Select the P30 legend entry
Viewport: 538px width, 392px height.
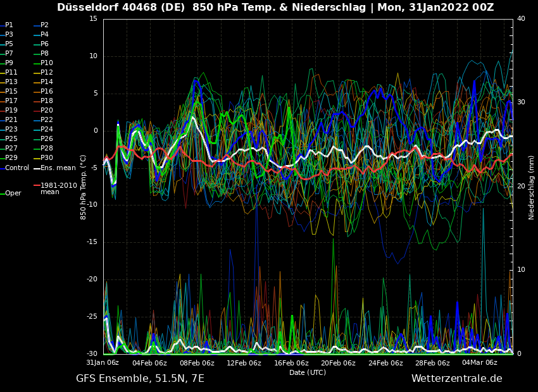[x=47, y=158]
